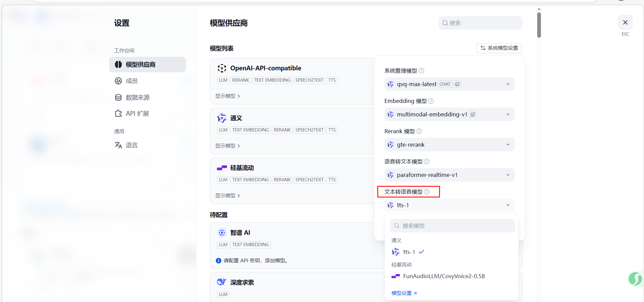Click the 硅基流动 group label in model list
This screenshot has height=302, width=644.
(402, 265)
